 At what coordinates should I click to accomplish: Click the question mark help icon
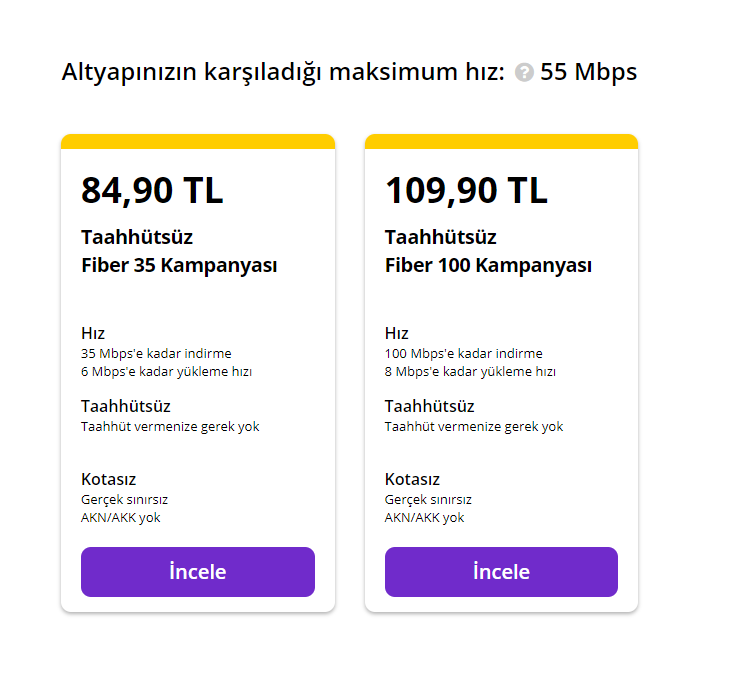524,73
